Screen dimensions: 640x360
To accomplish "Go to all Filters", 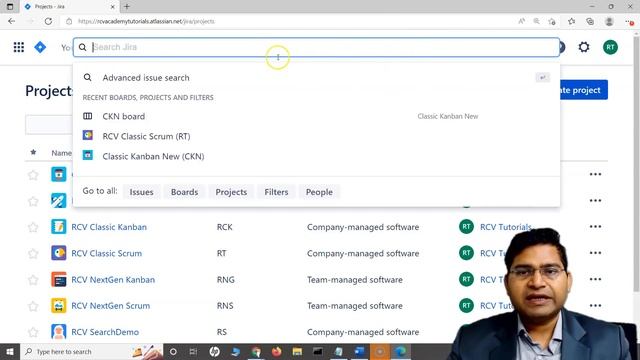I will click(276, 192).
